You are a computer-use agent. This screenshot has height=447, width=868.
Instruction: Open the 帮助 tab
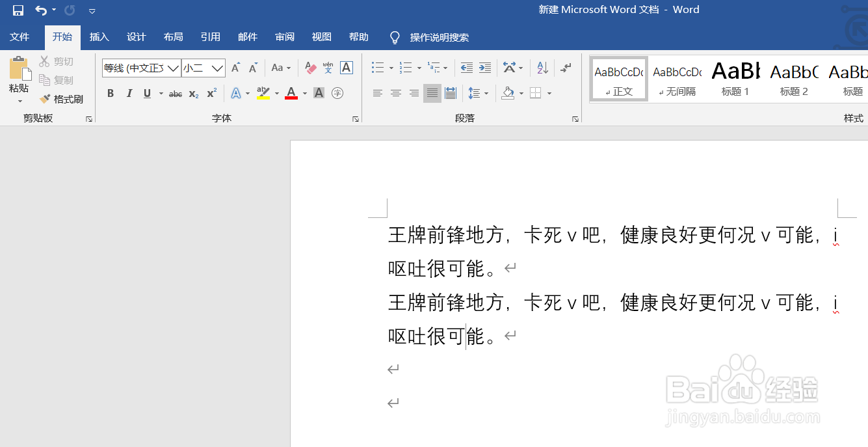[359, 37]
